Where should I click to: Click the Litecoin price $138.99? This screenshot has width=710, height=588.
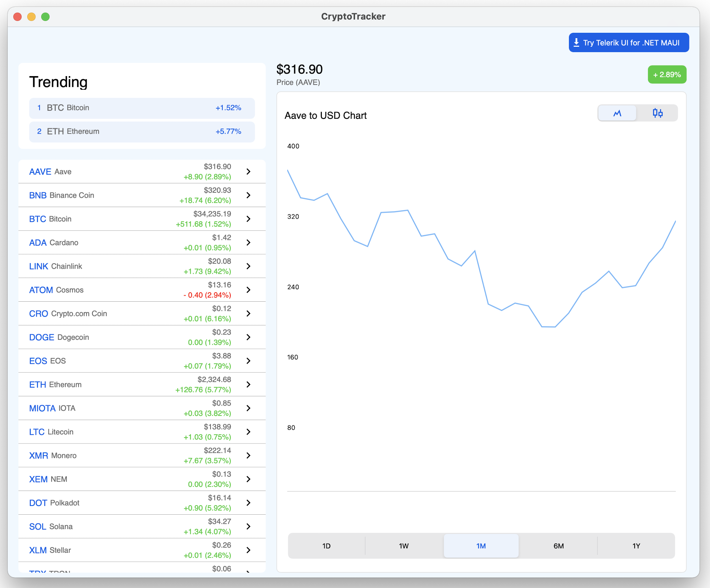pos(217,427)
